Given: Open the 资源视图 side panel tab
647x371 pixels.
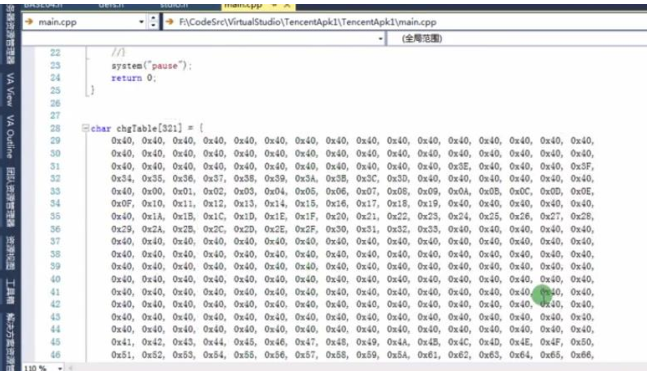Looking at the screenshot, I should [x=10, y=253].
